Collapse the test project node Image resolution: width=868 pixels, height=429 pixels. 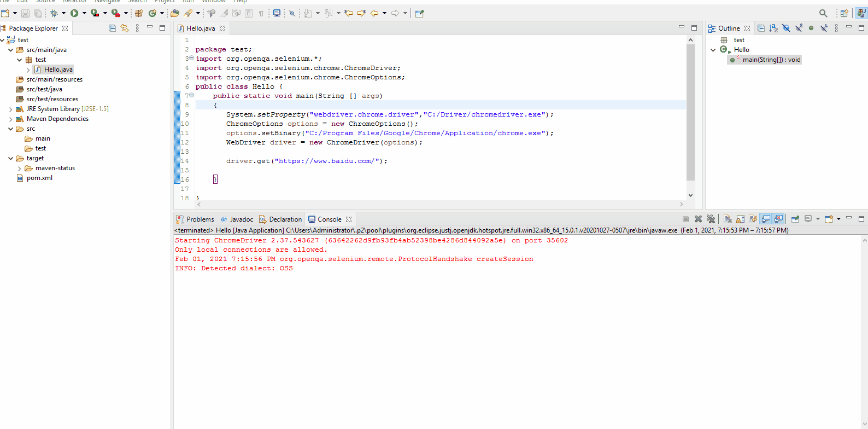(x=2, y=40)
